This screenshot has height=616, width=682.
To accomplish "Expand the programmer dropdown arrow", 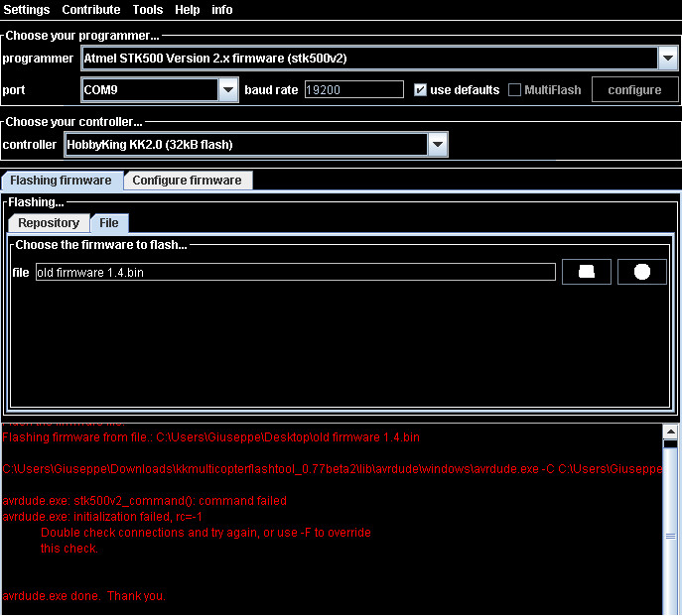I will pyautogui.click(x=668, y=59).
